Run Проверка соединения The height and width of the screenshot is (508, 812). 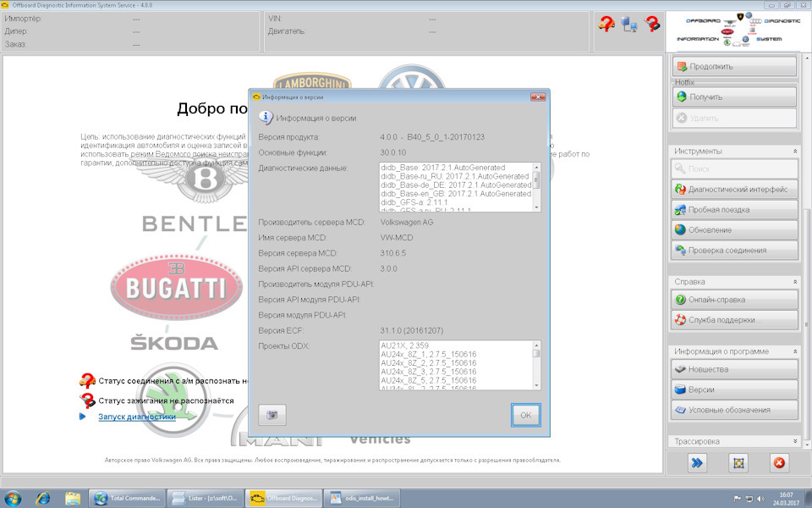734,250
